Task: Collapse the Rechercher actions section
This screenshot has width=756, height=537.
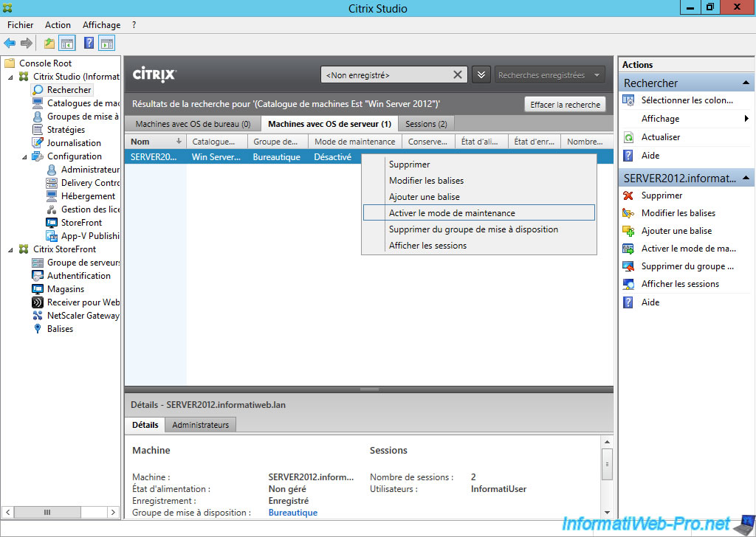Action: [746, 83]
